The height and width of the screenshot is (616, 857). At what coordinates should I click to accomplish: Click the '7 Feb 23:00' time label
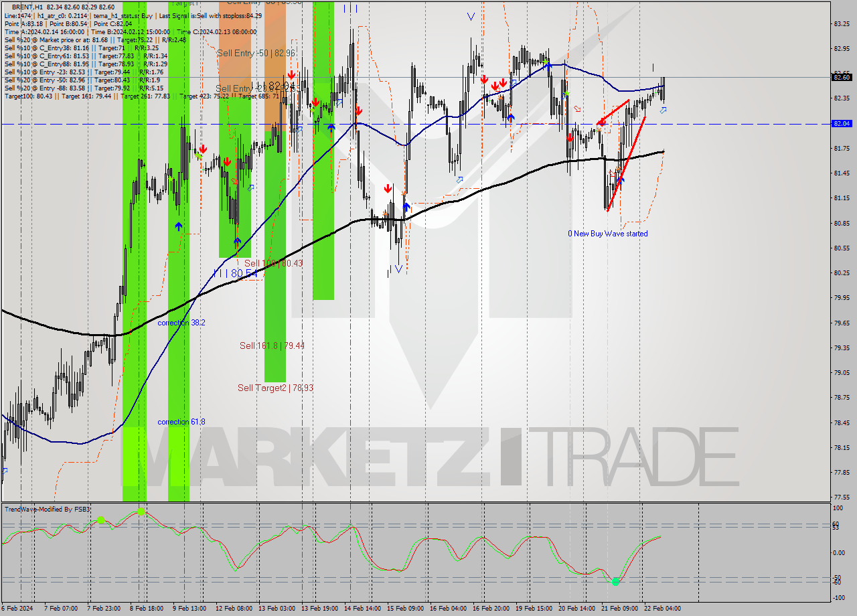(x=104, y=609)
